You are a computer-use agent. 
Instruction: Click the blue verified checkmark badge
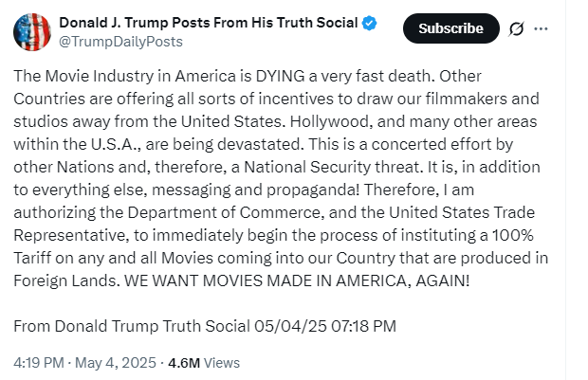click(x=369, y=24)
